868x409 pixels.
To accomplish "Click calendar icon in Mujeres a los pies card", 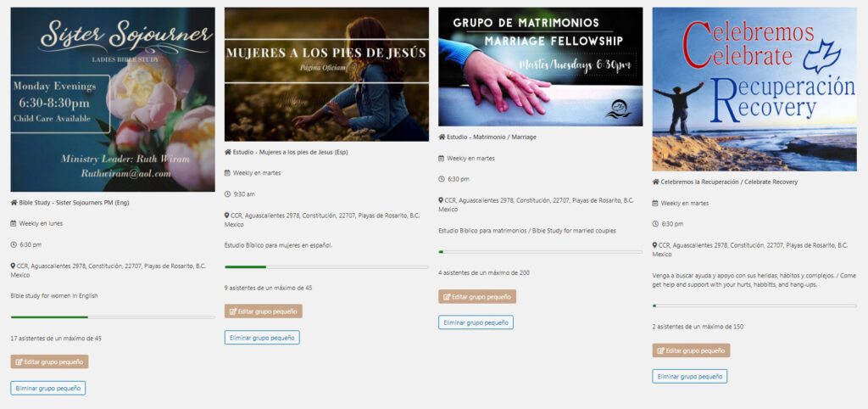I will click(x=227, y=173).
